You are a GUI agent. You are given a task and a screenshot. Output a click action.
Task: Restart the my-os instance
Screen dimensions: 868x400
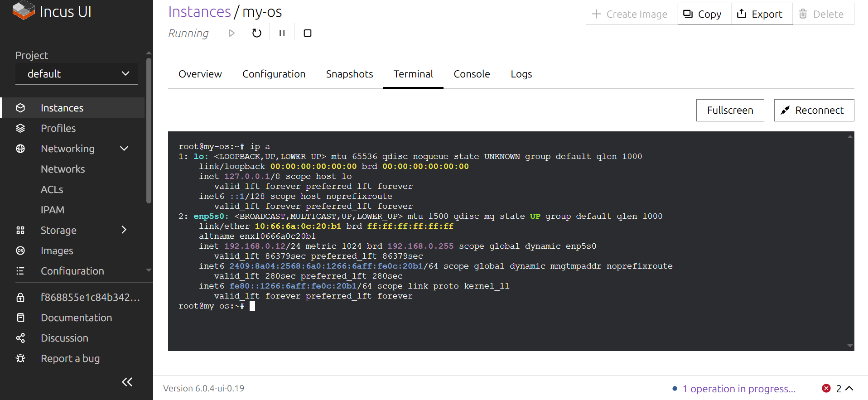pyautogui.click(x=256, y=33)
